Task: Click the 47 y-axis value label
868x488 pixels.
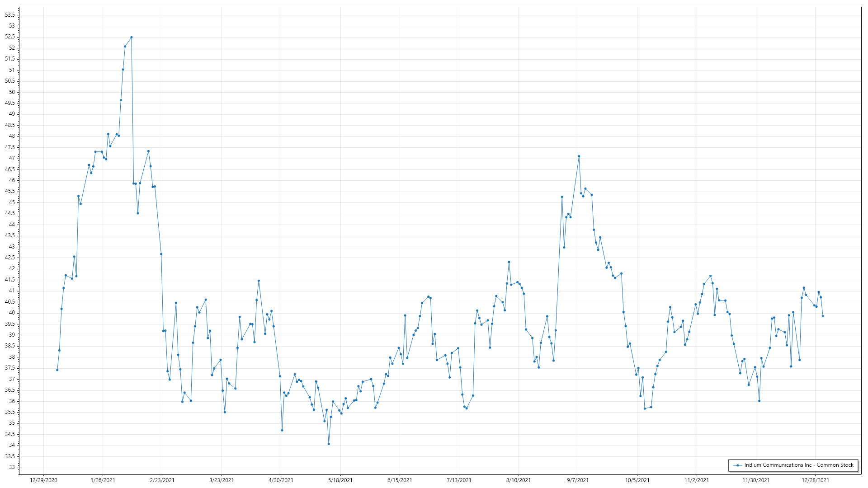Action: (12, 158)
